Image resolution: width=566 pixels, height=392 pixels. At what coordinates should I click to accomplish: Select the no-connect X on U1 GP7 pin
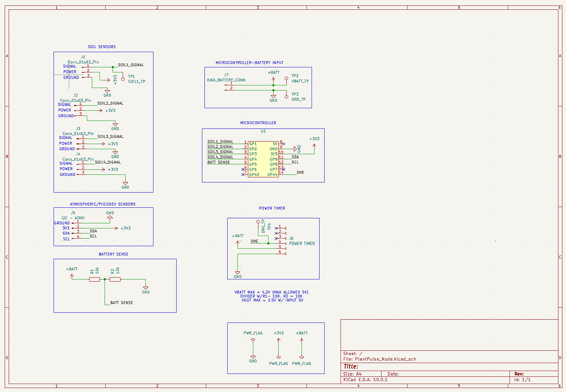point(283,169)
